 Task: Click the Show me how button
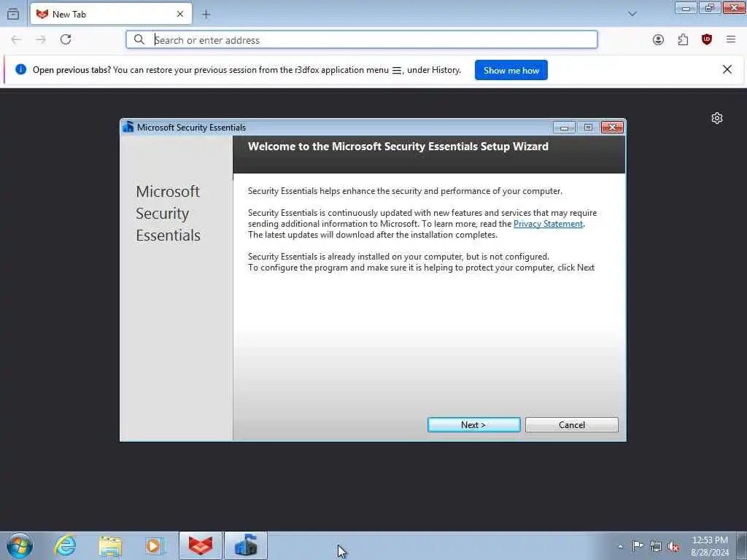511,70
